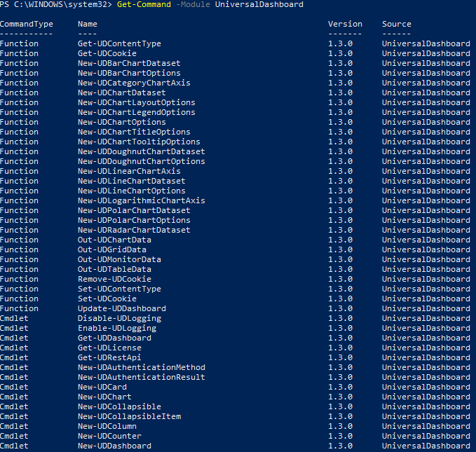Image resolution: width=476 pixels, height=452 pixels.
Task: Click Out-UDChartData function name
Action: [114, 240]
